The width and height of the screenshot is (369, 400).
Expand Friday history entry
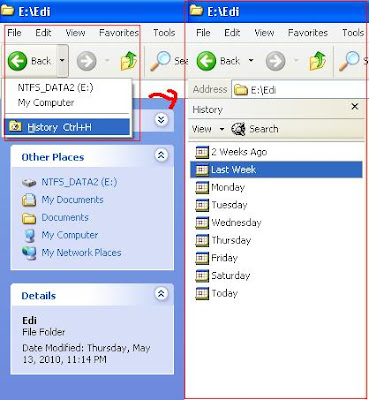pos(217,258)
